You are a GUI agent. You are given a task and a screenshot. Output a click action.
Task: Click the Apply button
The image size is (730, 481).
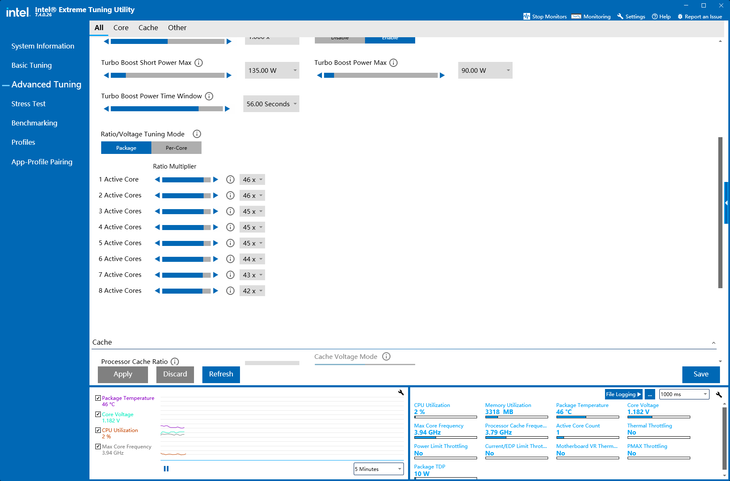tap(123, 374)
